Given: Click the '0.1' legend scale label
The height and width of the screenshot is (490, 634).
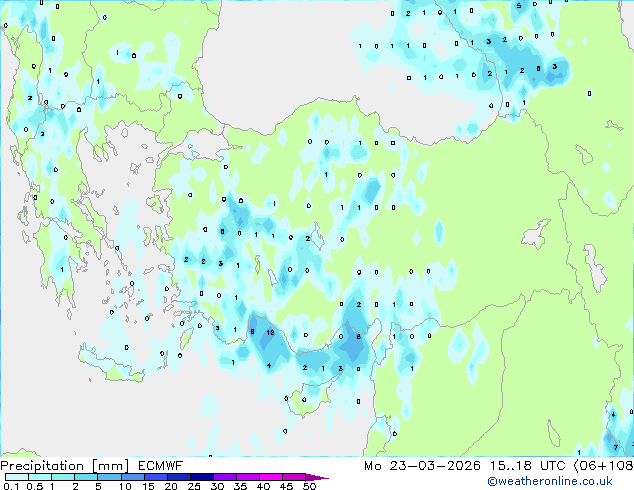Looking at the screenshot, I should click(11, 486).
